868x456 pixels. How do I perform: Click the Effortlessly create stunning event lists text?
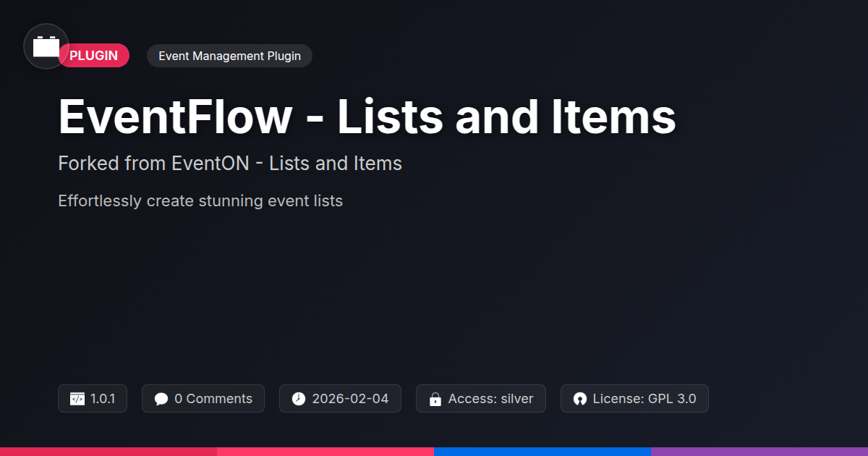(x=200, y=200)
